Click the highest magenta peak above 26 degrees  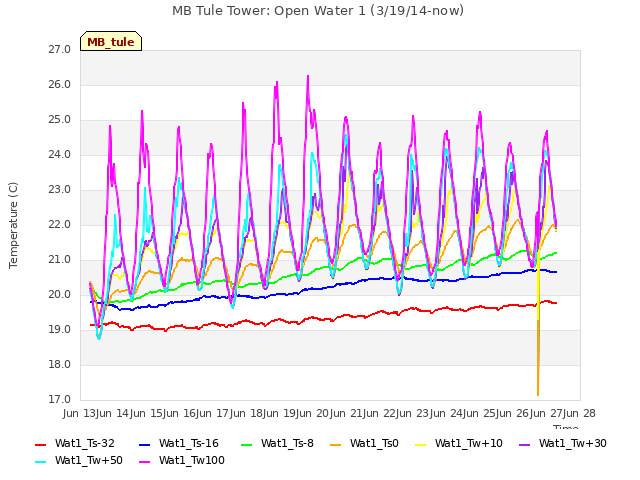pos(308,77)
